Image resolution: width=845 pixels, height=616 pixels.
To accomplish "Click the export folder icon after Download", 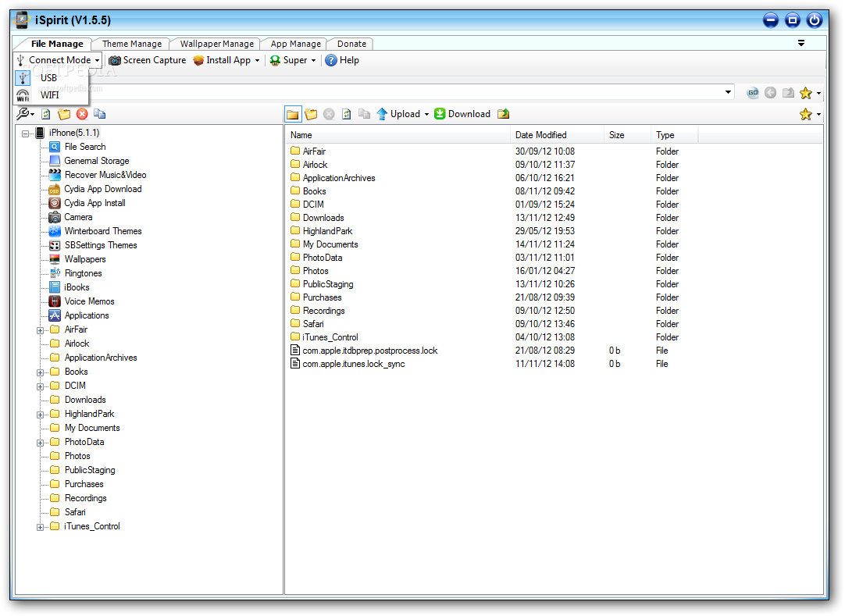I will [x=504, y=114].
